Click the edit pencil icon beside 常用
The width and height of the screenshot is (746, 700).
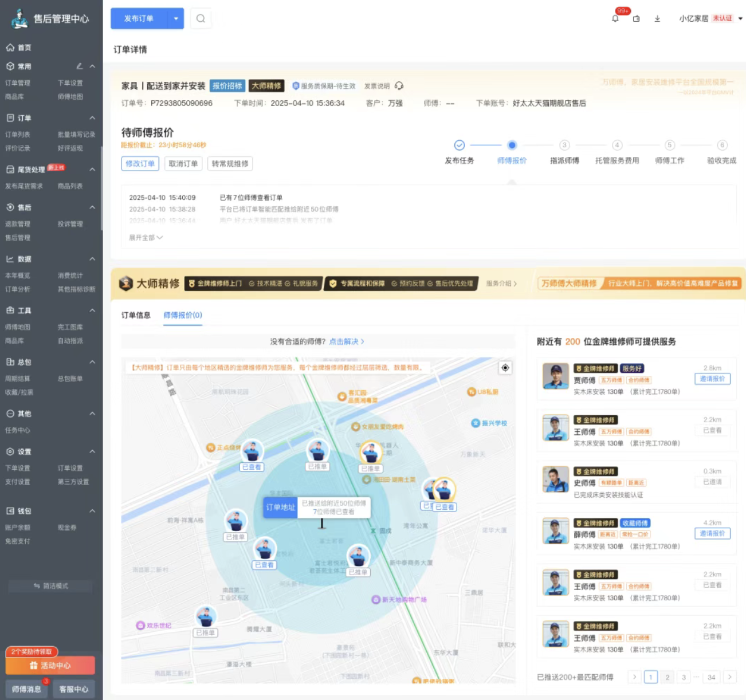pyautogui.click(x=79, y=66)
